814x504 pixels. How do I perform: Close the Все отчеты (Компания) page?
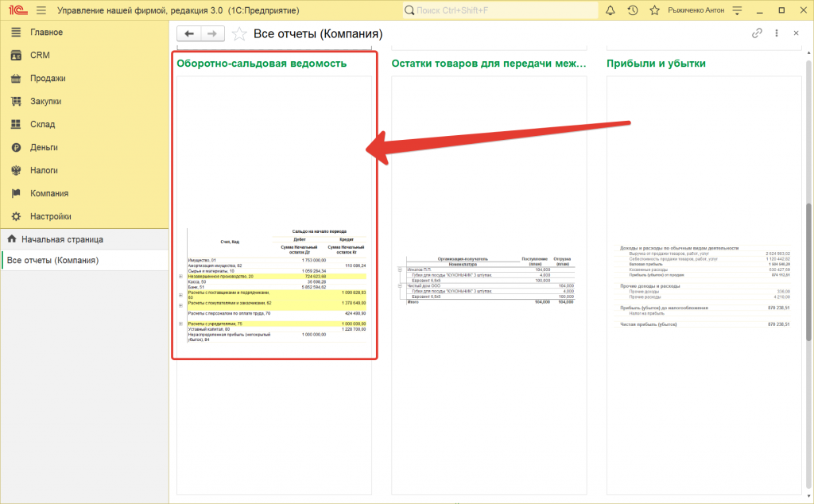tap(796, 33)
